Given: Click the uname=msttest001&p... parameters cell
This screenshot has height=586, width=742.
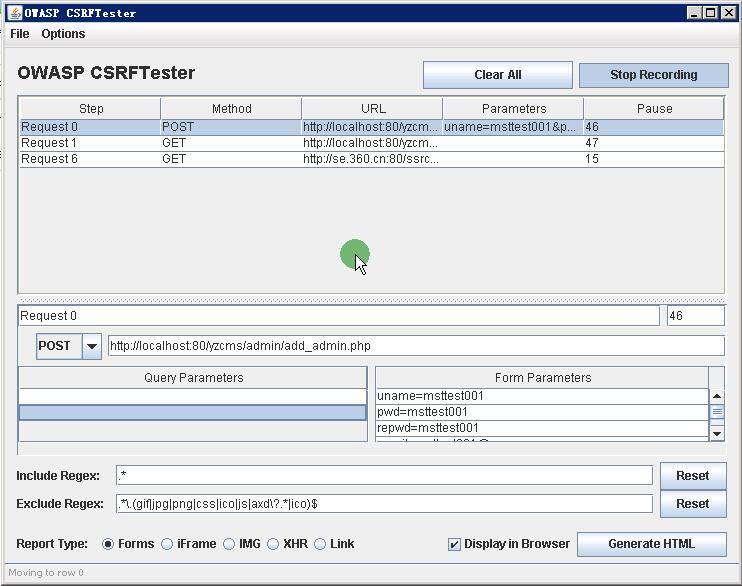Looking at the screenshot, I should pyautogui.click(x=513, y=127).
